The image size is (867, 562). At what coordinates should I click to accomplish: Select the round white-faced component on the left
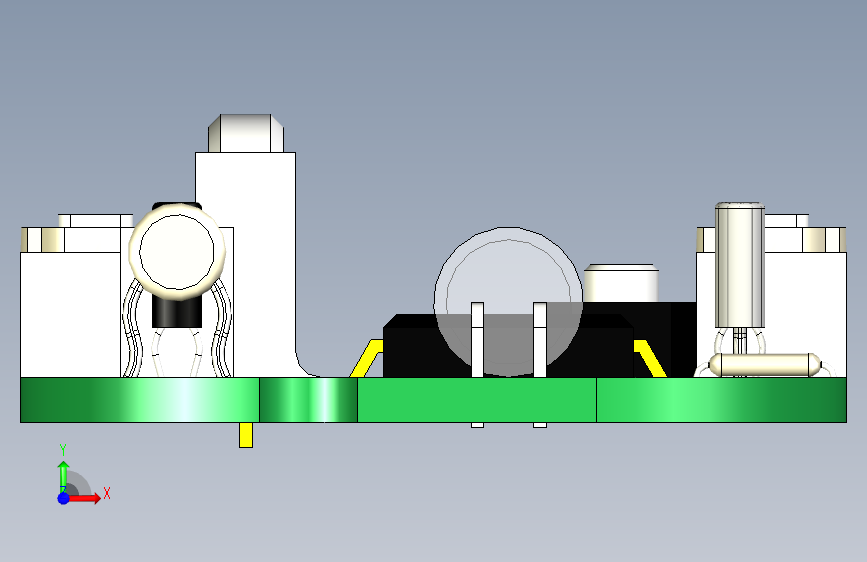[x=177, y=251]
